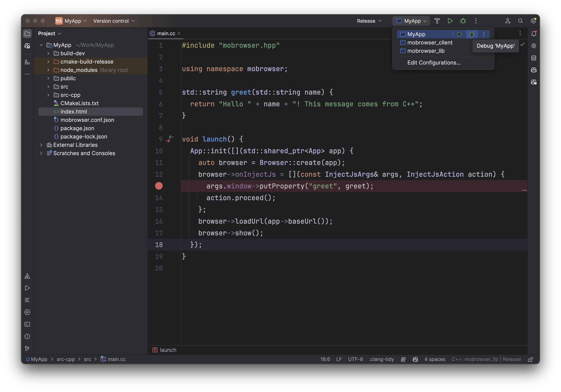This screenshot has width=561, height=392.
Task: Toggle inspection highlighting eye icon in status bar
Action: point(403,359)
